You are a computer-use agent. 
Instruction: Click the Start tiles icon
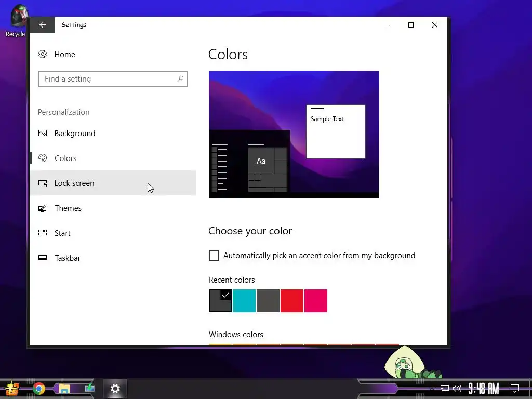tap(43, 233)
